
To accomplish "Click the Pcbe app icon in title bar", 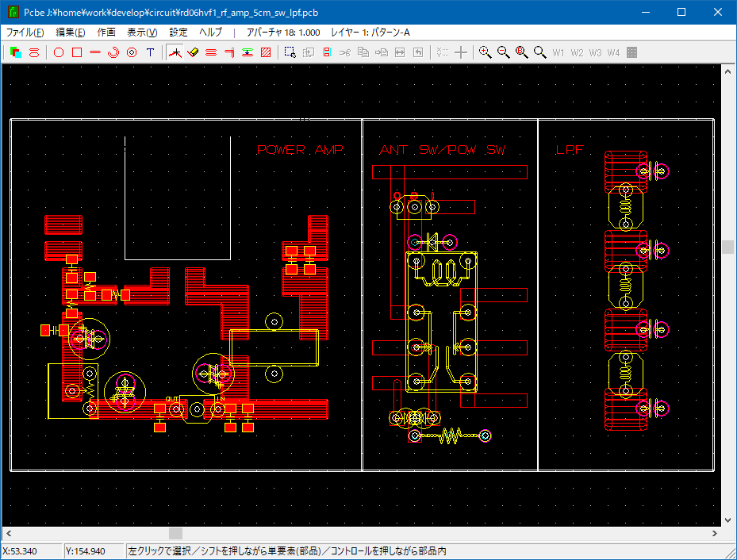I will coord(13,12).
